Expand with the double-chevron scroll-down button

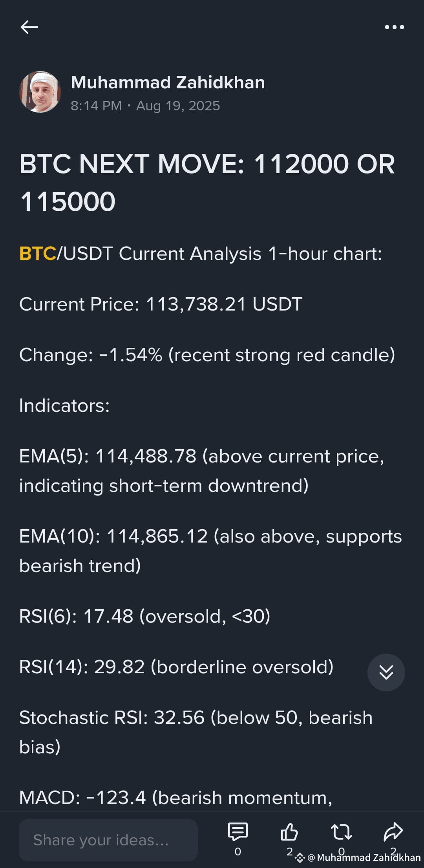(386, 672)
